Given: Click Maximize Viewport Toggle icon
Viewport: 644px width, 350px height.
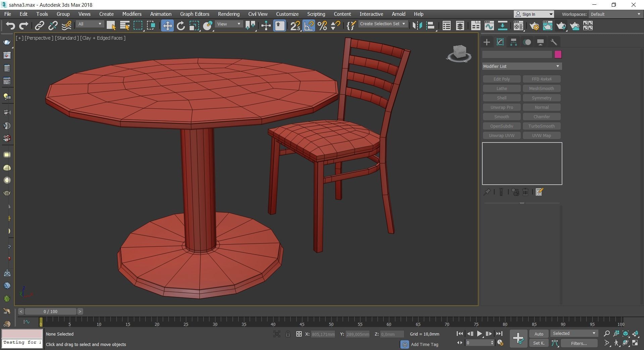Looking at the screenshot, I should pyautogui.click(x=635, y=343).
